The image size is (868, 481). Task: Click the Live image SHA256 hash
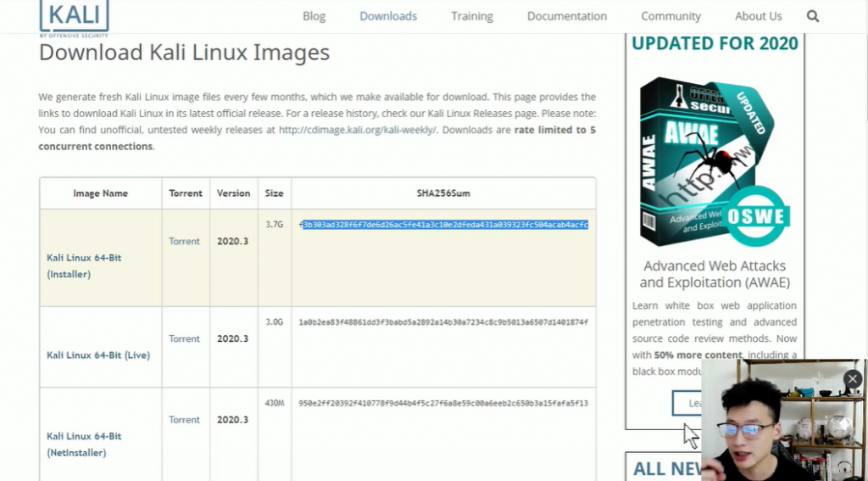tap(443, 322)
